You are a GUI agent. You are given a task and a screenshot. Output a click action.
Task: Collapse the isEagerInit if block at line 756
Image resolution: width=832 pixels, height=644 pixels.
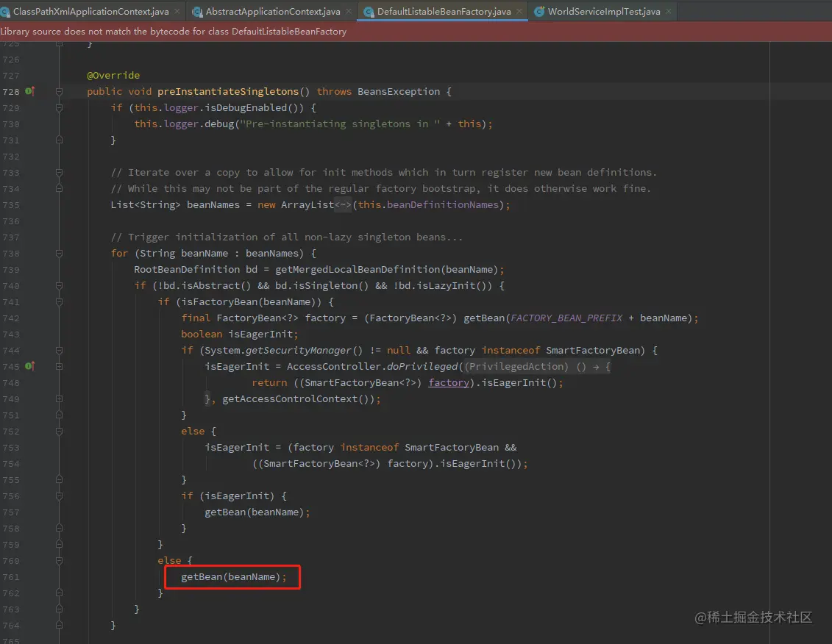coord(59,496)
